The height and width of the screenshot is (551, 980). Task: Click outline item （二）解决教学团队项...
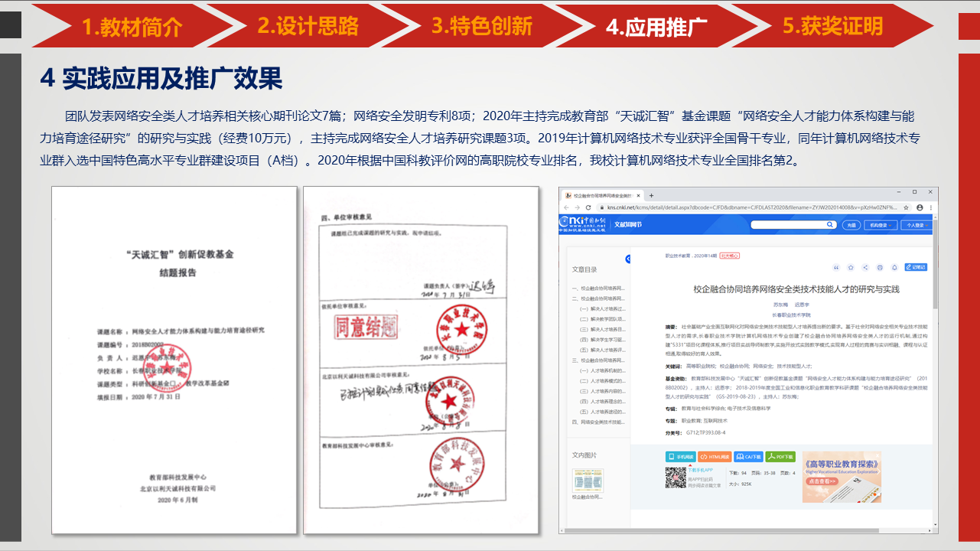(602, 318)
